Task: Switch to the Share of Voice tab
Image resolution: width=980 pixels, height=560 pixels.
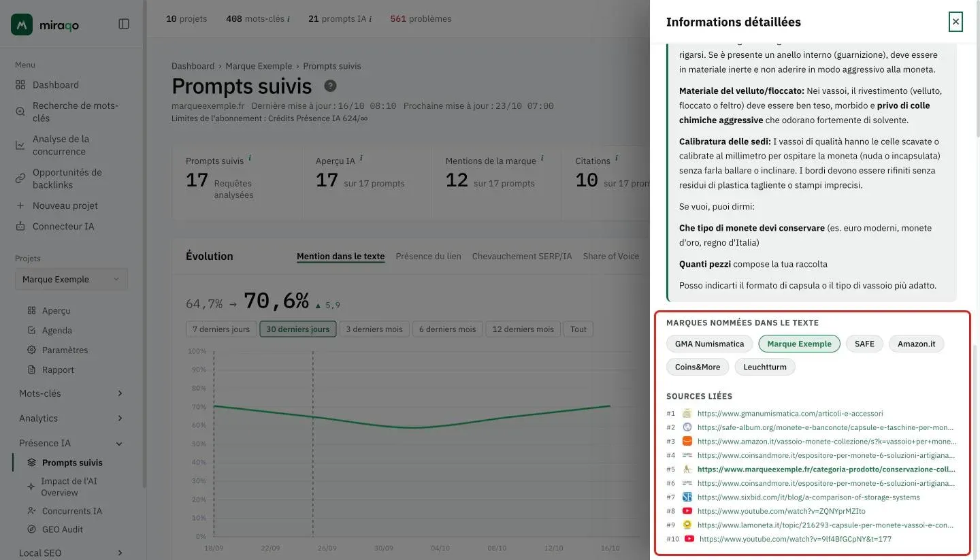Action: (x=611, y=257)
